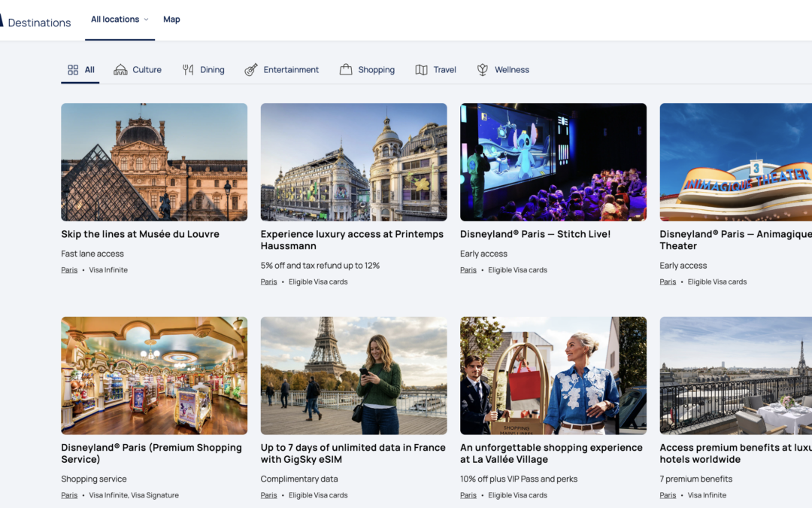Click the Printemps Haussmann building photo

353,163
